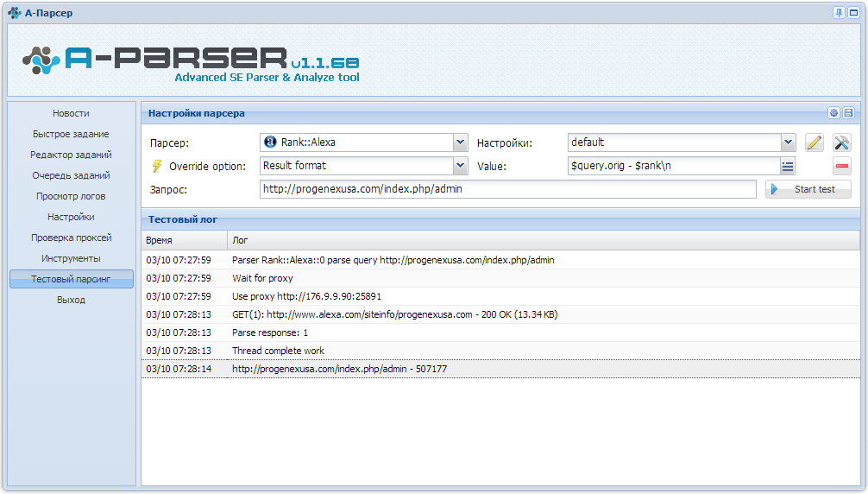
Task: Select log row 'Thread complete work'
Action: click(x=501, y=351)
